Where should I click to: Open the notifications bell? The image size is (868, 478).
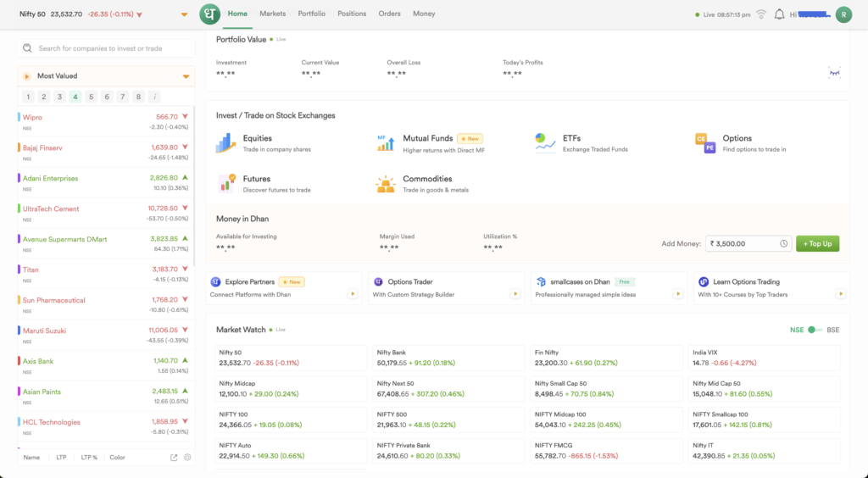[x=779, y=14]
